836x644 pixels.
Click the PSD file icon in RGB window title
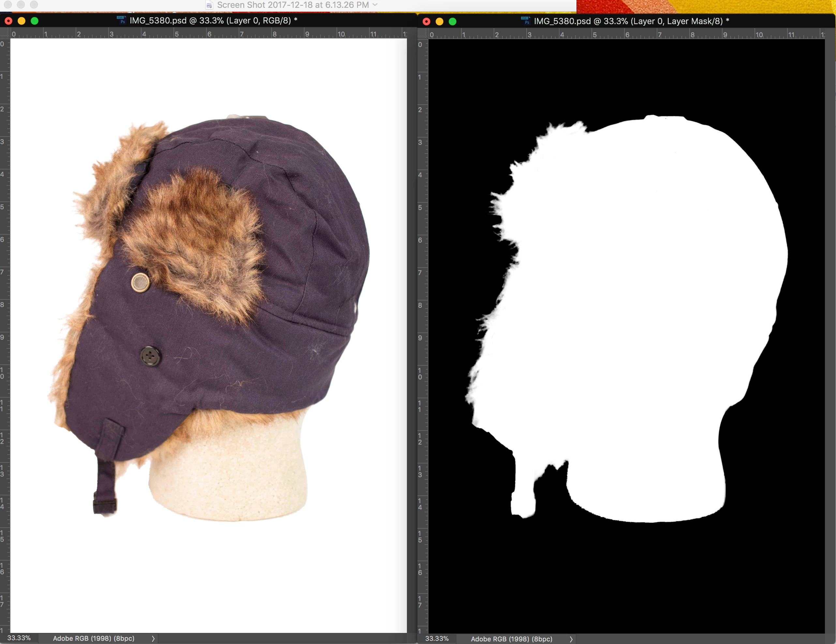[121, 20]
